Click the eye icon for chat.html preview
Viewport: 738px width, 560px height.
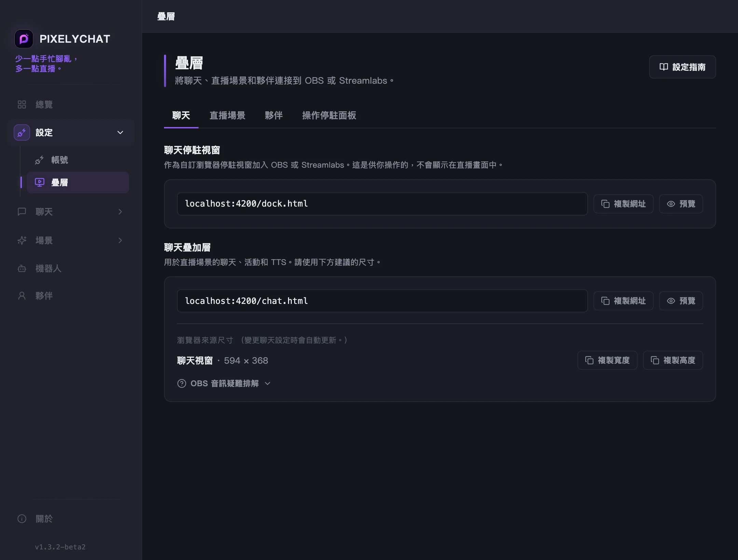(x=671, y=301)
